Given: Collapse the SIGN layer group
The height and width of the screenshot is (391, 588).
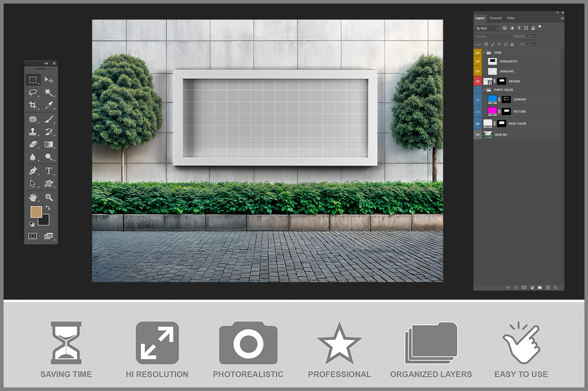Looking at the screenshot, I should click(x=484, y=52).
